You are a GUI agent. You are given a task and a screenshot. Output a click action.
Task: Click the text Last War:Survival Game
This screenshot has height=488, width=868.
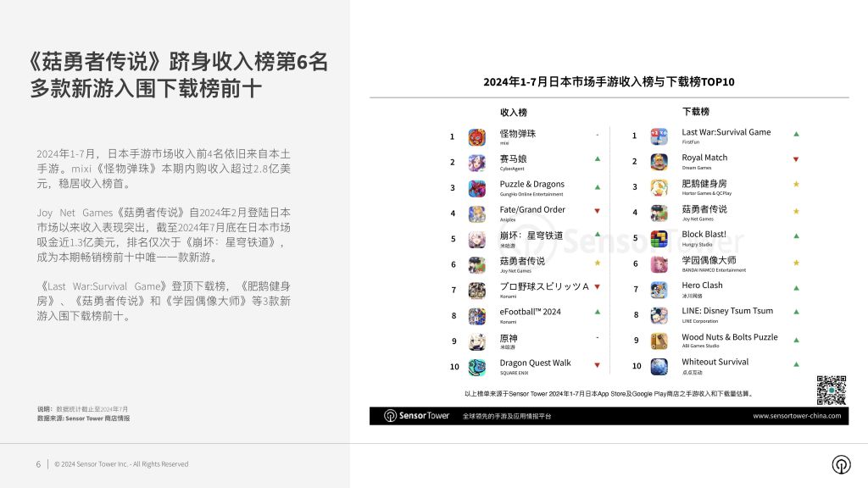pos(726,132)
